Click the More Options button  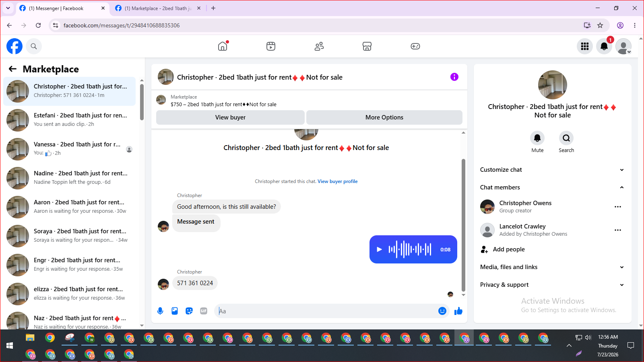tap(384, 117)
